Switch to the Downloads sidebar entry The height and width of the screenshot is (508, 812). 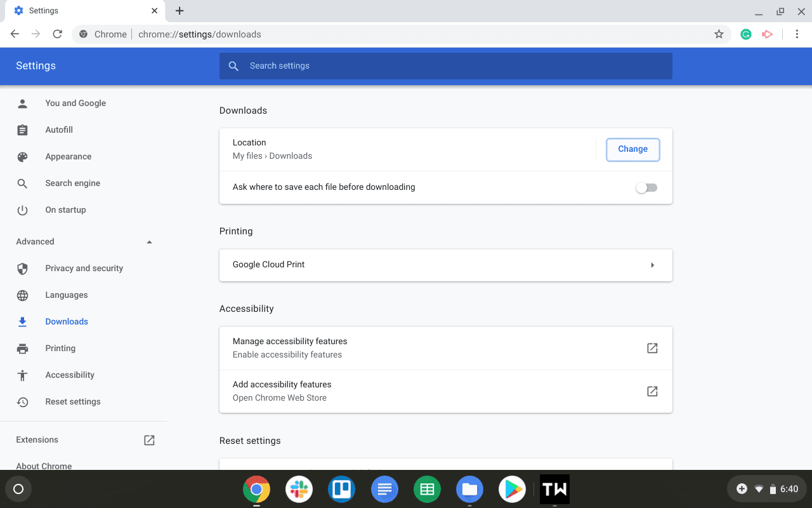tap(67, 321)
